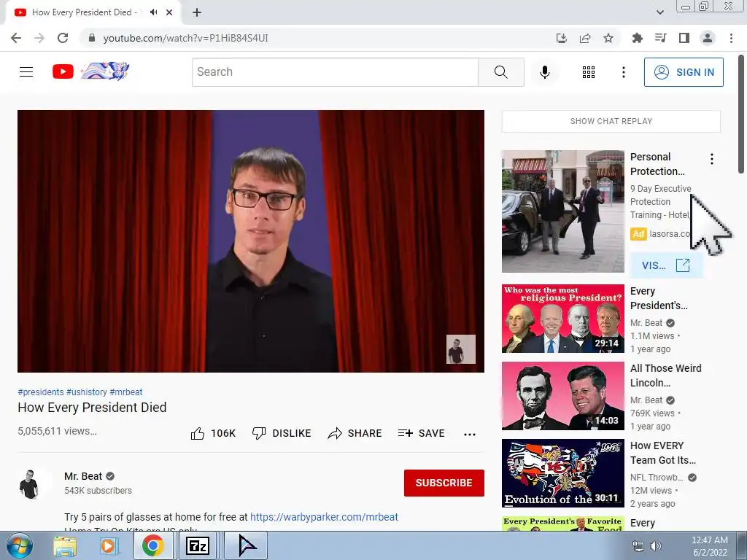Dislike the video with thumbs down
747x560 pixels.
coord(282,433)
